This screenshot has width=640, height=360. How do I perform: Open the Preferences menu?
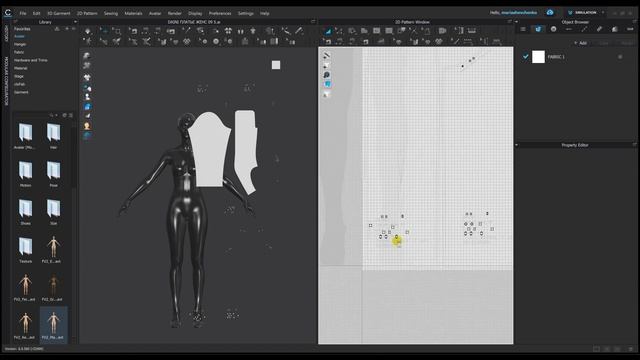(220, 13)
